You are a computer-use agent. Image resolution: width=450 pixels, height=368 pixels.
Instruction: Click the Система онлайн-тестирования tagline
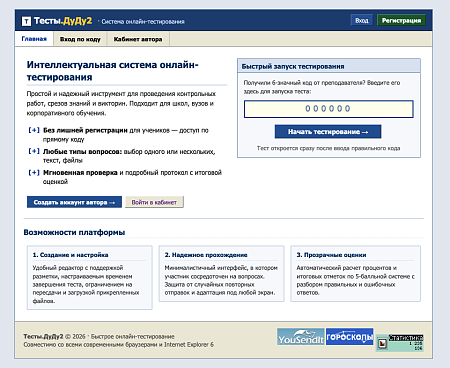point(143,22)
